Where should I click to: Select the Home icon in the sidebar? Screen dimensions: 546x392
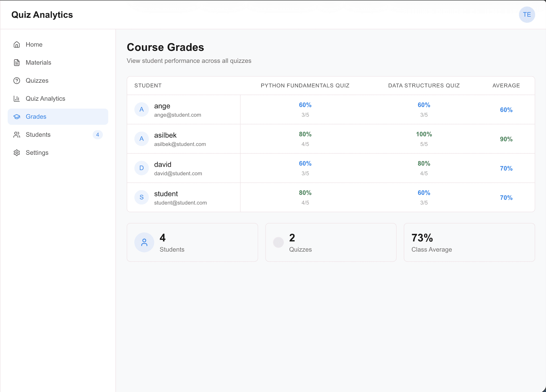coord(17,44)
